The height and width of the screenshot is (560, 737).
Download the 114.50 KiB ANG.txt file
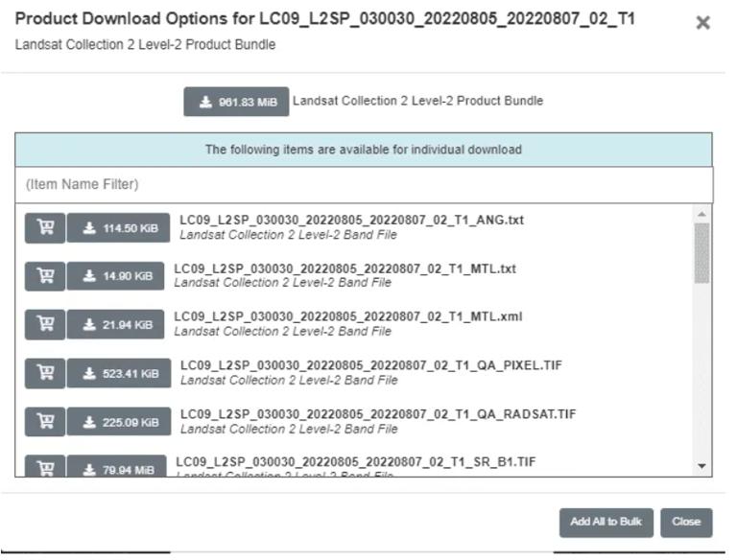point(118,227)
